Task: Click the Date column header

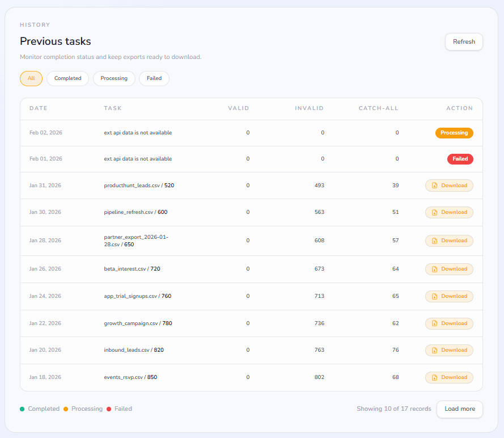Action: tap(39, 108)
